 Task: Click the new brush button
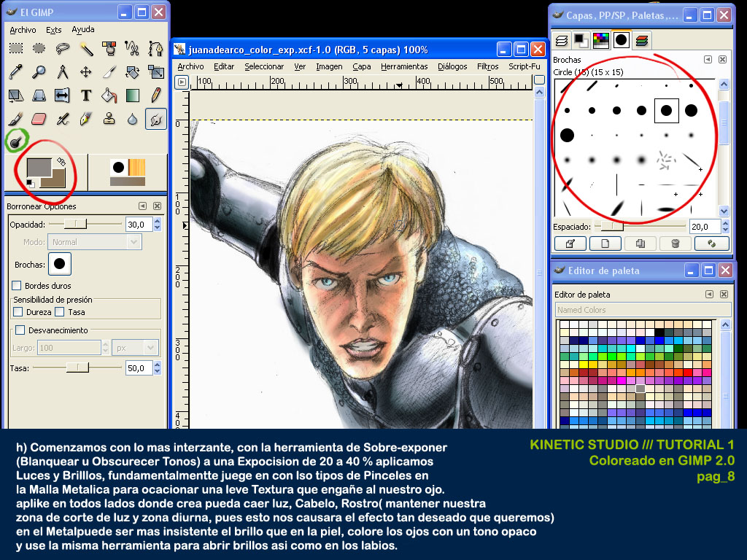click(605, 244)
